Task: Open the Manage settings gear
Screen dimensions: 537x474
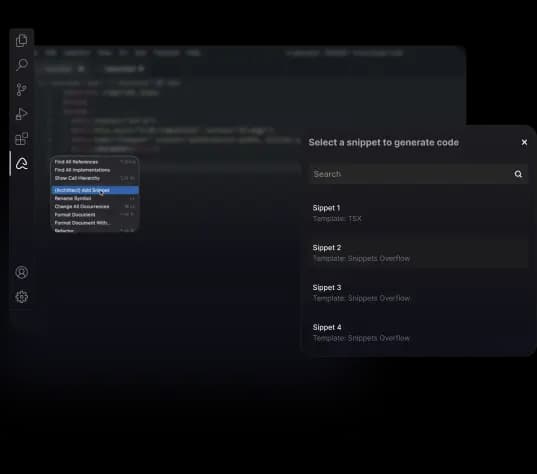Action: pyautogui.click(x=22, y=297)
